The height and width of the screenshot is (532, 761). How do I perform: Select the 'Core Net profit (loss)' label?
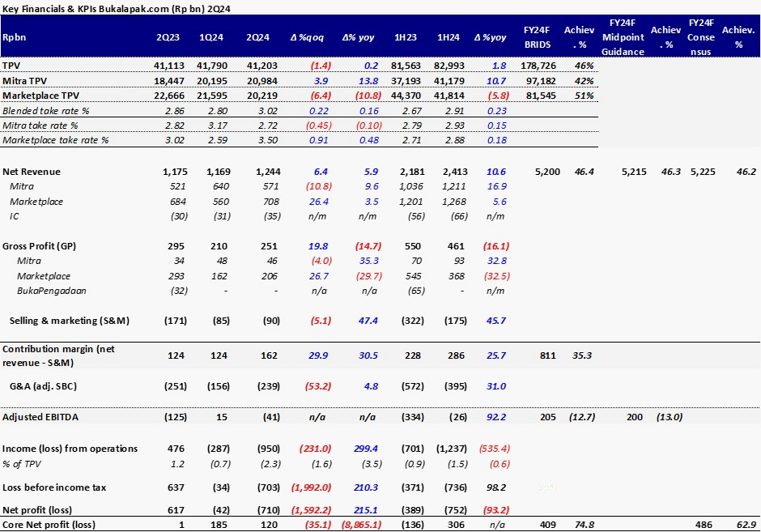[x=49, y=525]
